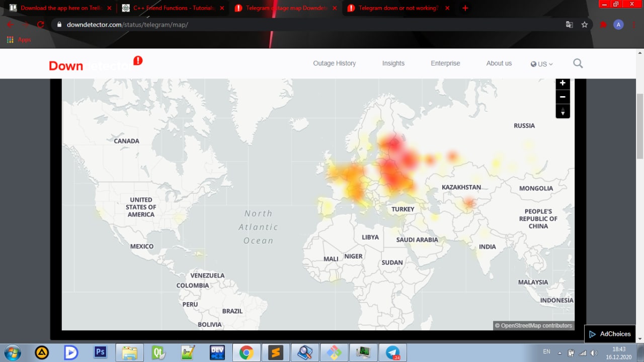Click the page vertical scrollbar thumb
This screenshot has width=644, height=362.
click(x=640, y=126)
